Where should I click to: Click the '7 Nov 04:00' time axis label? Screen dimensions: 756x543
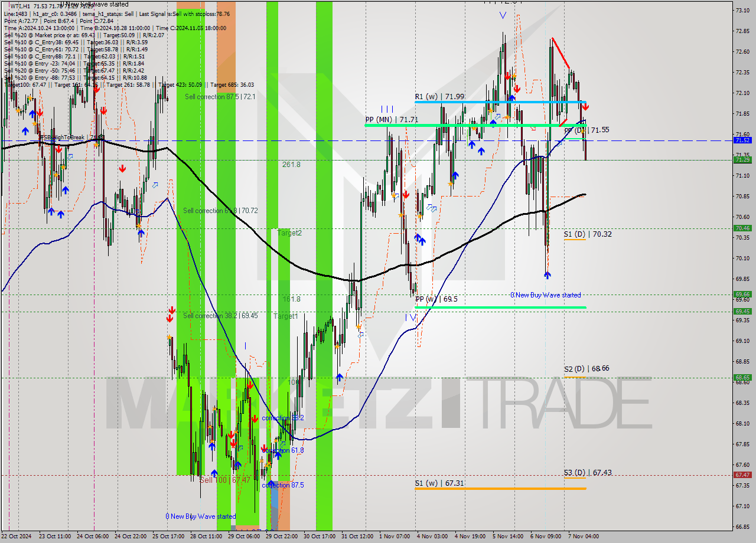tap(584, 537)
